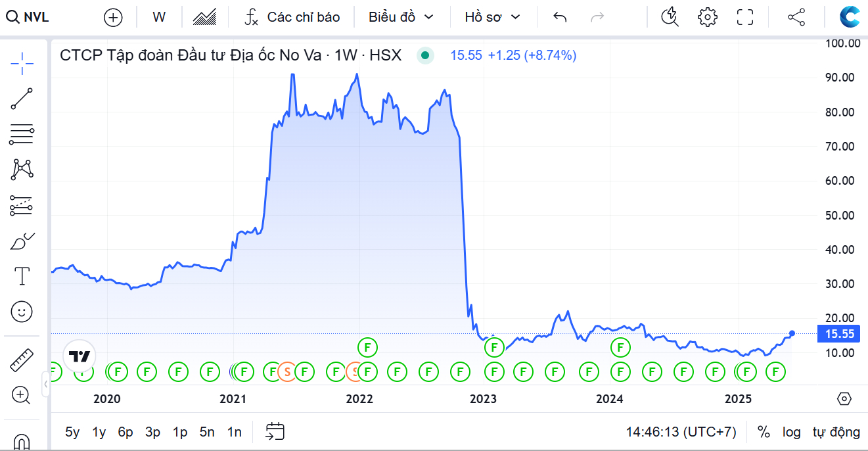Click the upper F marker near 2022

pyautogui.click(x=368, y=346)
